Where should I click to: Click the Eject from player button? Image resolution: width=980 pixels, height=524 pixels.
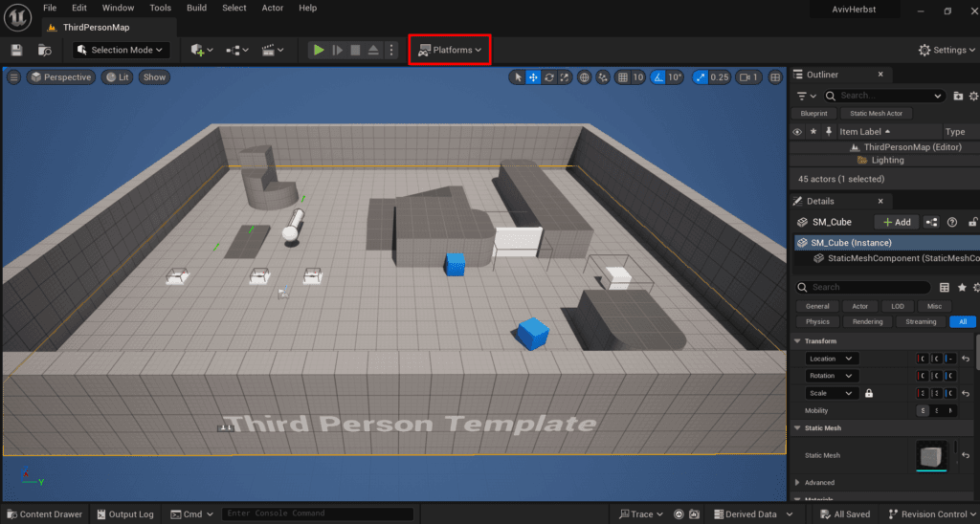(373, 50)
